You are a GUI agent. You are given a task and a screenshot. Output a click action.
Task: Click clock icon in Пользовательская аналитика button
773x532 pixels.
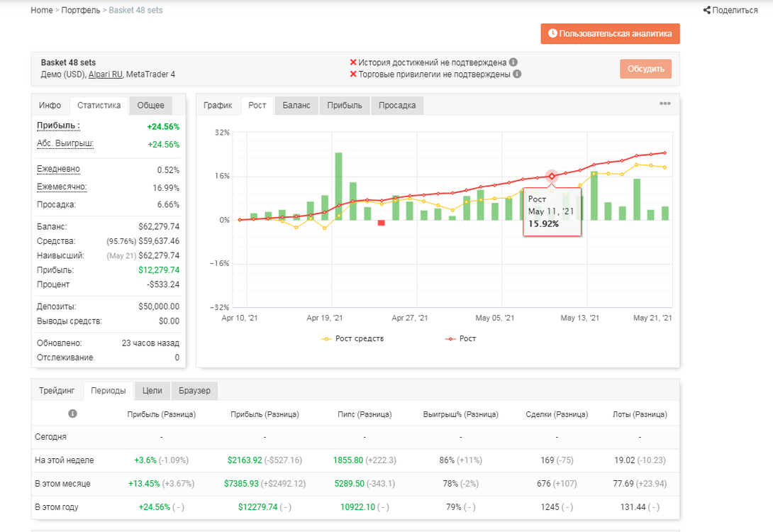coord(552,33)
